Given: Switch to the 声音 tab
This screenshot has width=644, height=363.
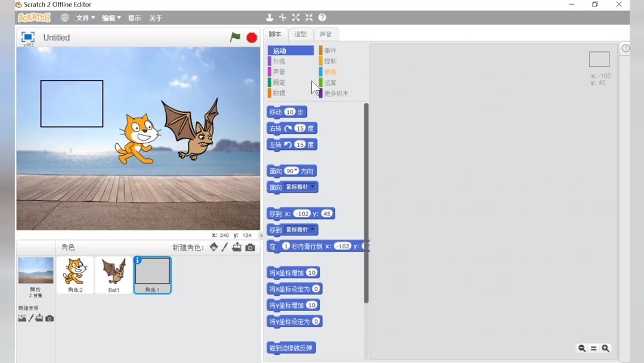Looking at the screenshot, I should 327,34.
